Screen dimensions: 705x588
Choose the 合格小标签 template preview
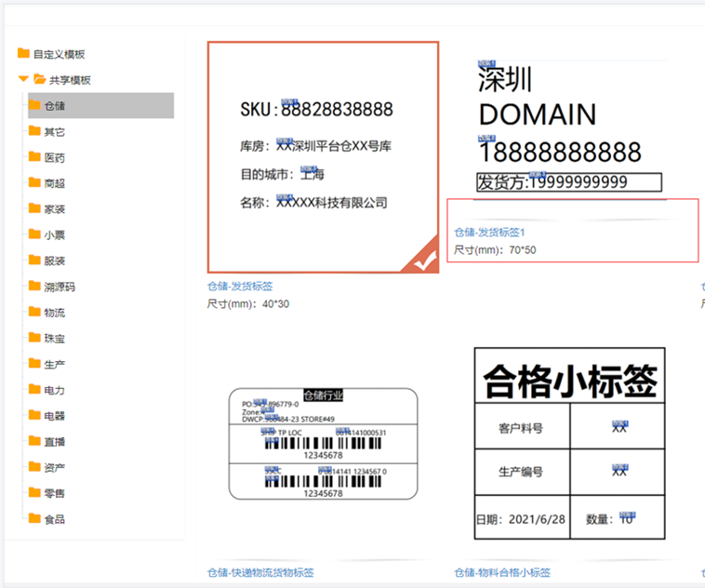pos(569,443)
